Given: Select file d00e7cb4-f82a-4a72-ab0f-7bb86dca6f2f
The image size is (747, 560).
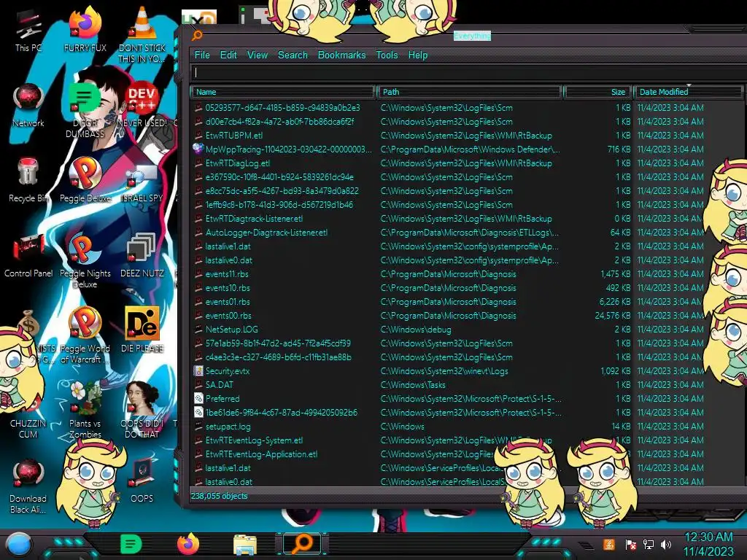Looking at the screenshot, I should pos(279,122).
